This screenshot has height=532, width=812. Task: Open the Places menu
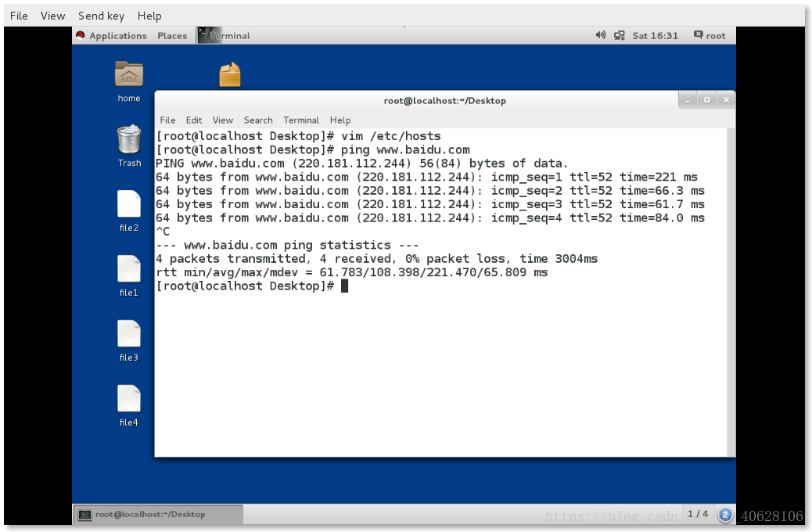tap(172, 36)
